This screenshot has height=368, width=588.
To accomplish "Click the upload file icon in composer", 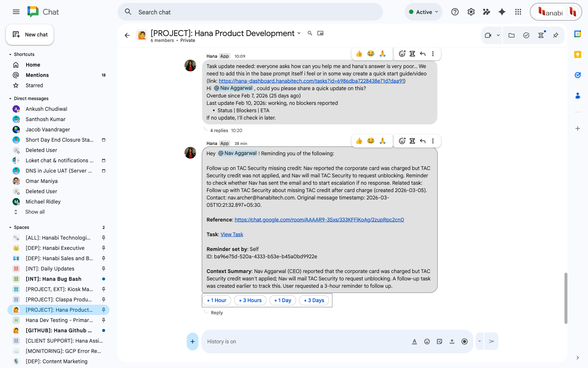I will point(452,342).
